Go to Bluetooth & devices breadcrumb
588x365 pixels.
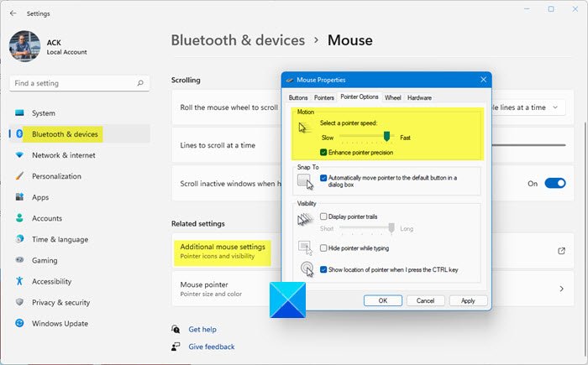click(238, 40)
